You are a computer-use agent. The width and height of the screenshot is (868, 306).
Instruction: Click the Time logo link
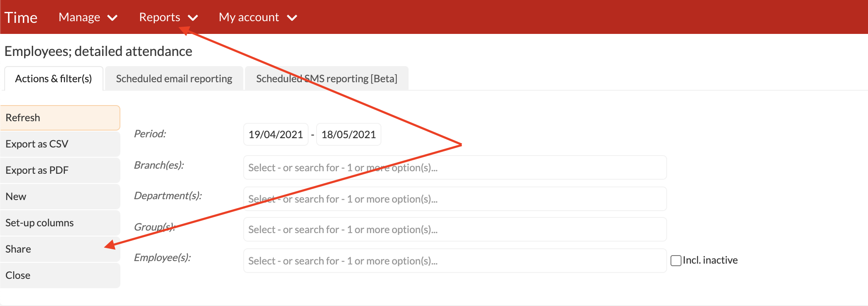click(x=21, y=18)
